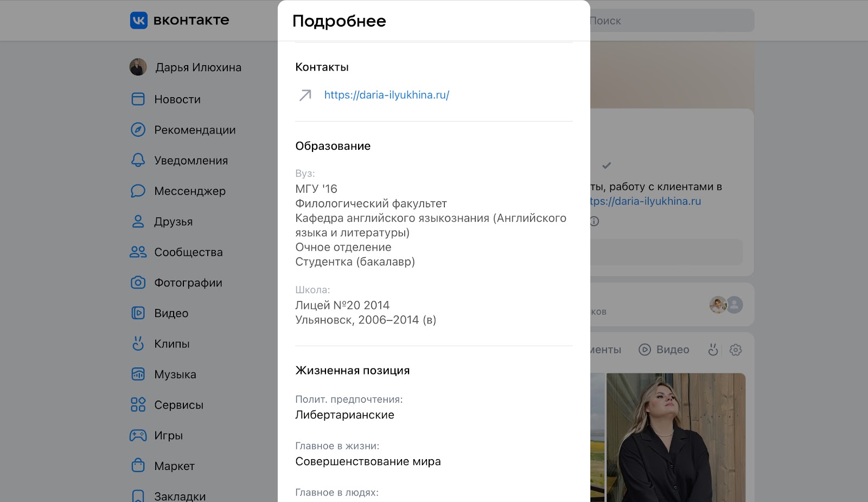The height and width of the screenshot is (502, 868).
Task: Click the Клипы icon beside the gear on profile
Action: click(x=713, y=350)
